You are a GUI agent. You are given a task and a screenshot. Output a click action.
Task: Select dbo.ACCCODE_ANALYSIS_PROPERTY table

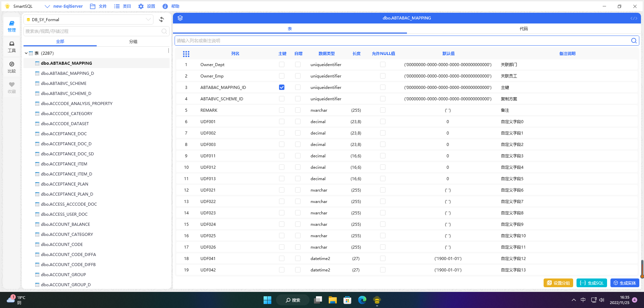pyautogui.click(x=77, y=104)
